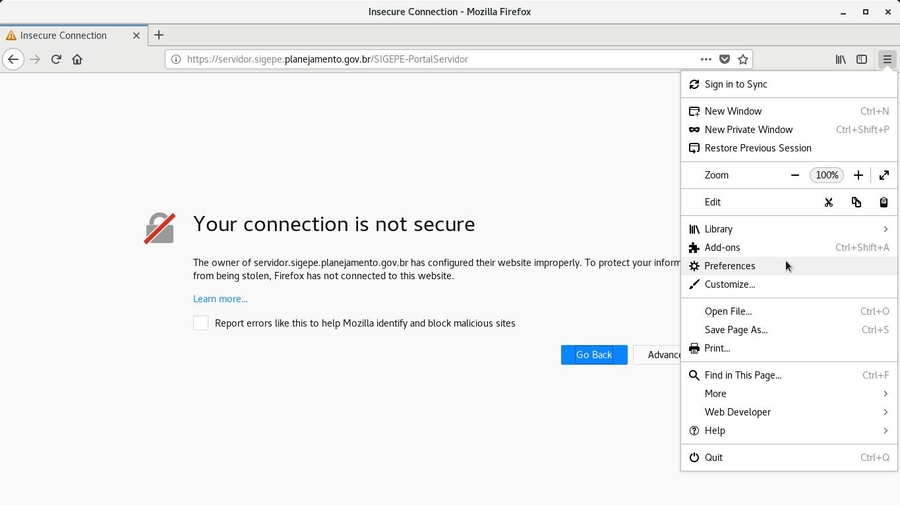Toggle the sidebar view icon

(862, 59)
